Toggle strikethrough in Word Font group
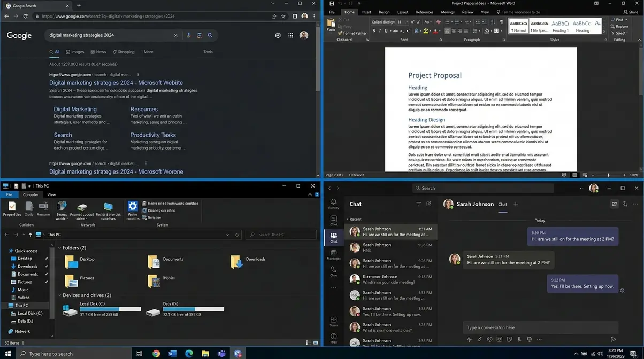The image size is (644, 359). [395, 31]
